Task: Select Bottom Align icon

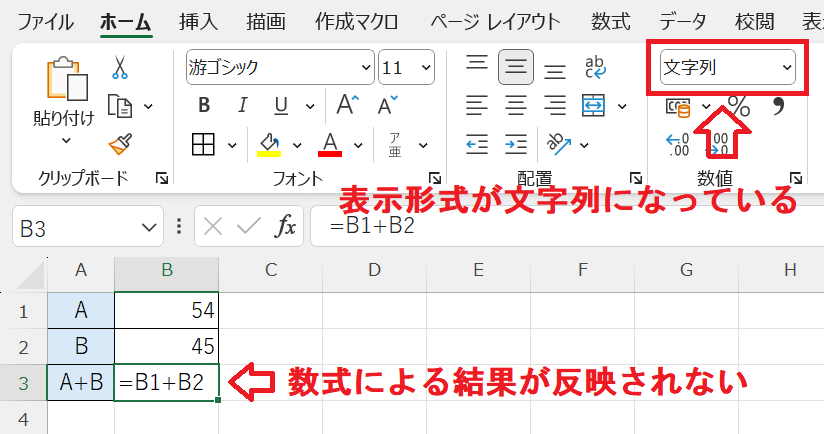Action: point(555,71)
